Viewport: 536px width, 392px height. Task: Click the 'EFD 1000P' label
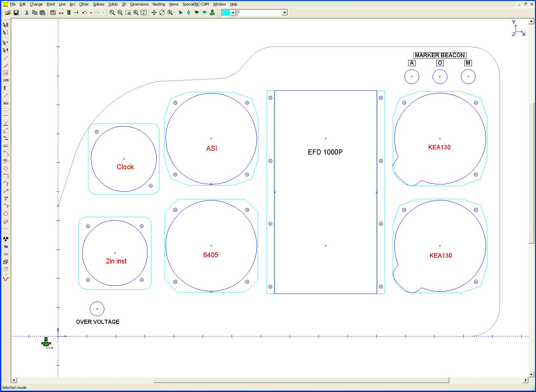(325, 152)
